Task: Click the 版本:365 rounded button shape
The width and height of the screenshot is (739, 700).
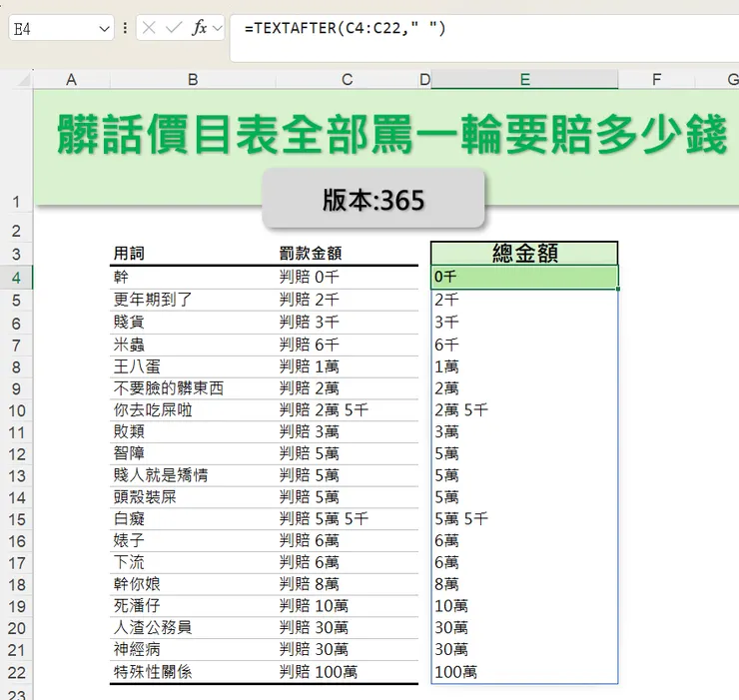Action: [373, 199]
